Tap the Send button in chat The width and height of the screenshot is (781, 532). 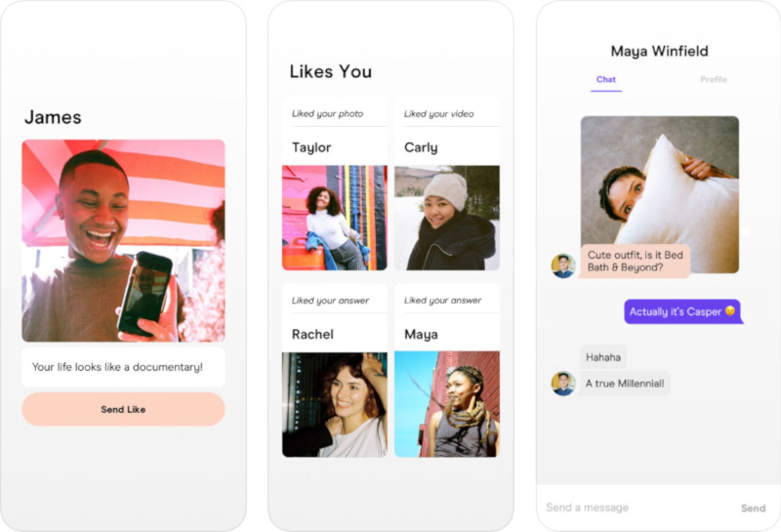[x=753, y=509]
